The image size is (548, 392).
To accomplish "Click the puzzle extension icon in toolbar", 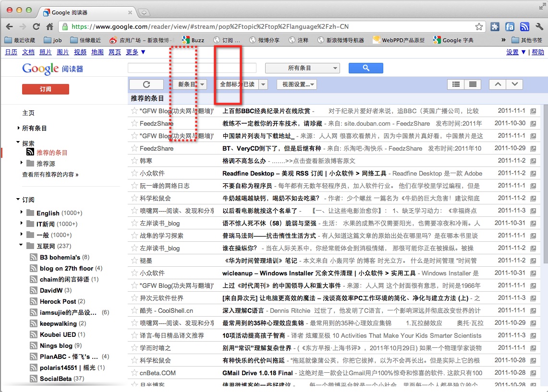I will pyautogui.click(x=495, y=26).
